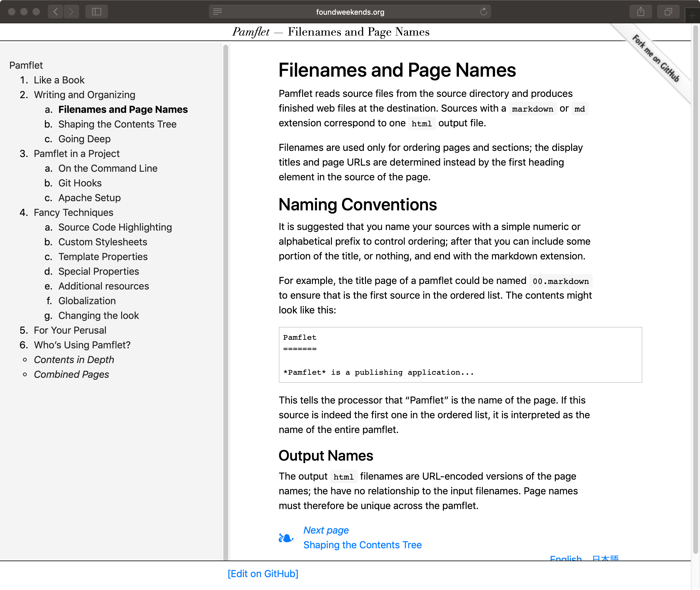Click the Output Names heading
The width and height of the screenshot is (700, 590).
pyautogui.click(x=326, y=456)
